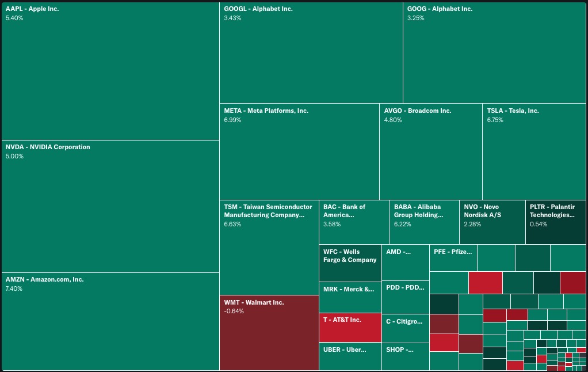Select the WFC - Wells Fargo & Company tile
Image resolution: width=588 pixels, height=372 pixels.
point(350,263)
